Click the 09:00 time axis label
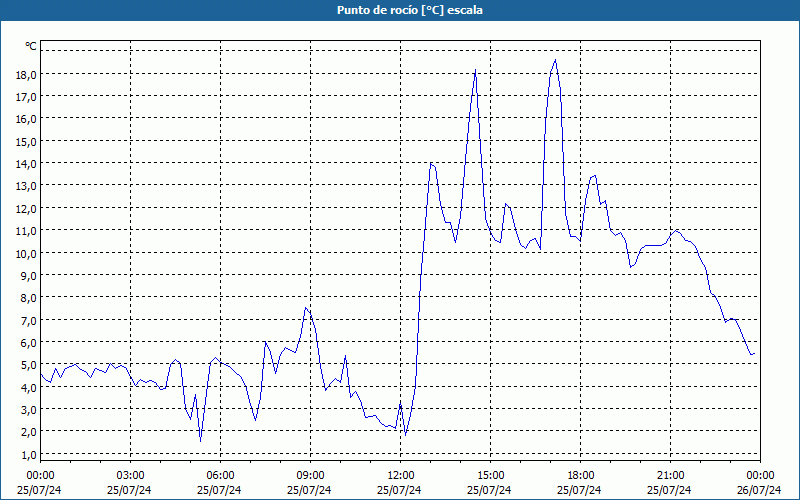Viewport: 800px width, 500px height. click(x=310, y=476)
